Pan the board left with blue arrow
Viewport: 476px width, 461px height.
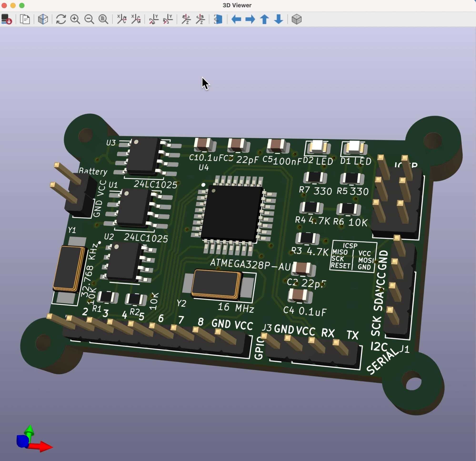236,19
